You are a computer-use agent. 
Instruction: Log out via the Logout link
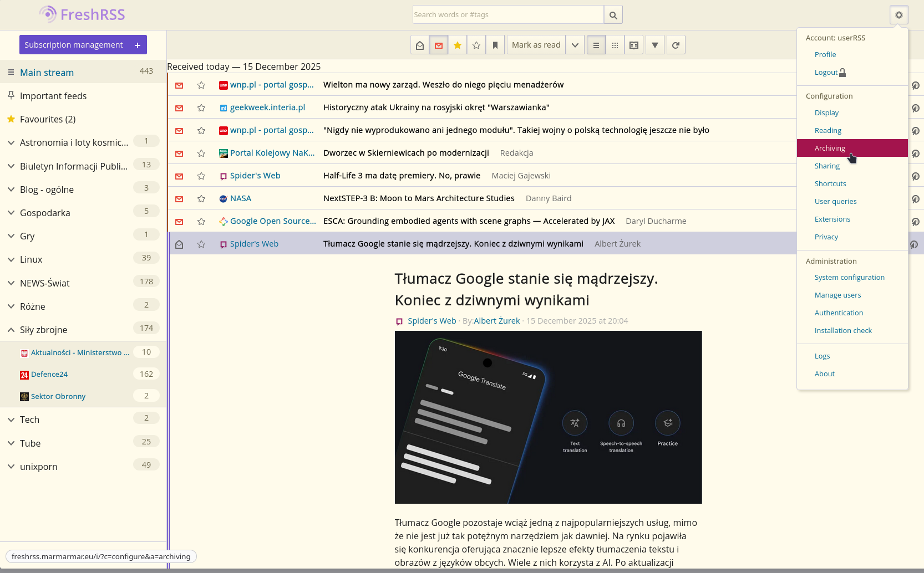point(830,72)
